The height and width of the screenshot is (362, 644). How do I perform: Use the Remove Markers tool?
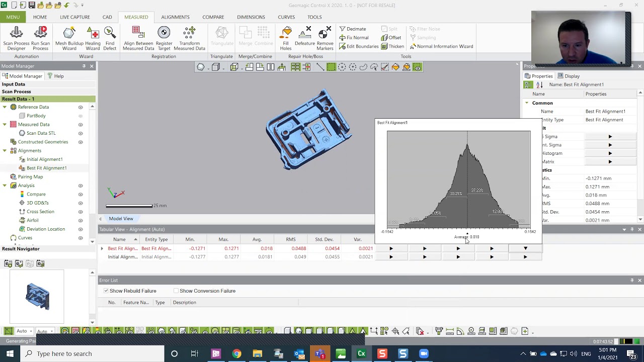click(x=325, y=39)
